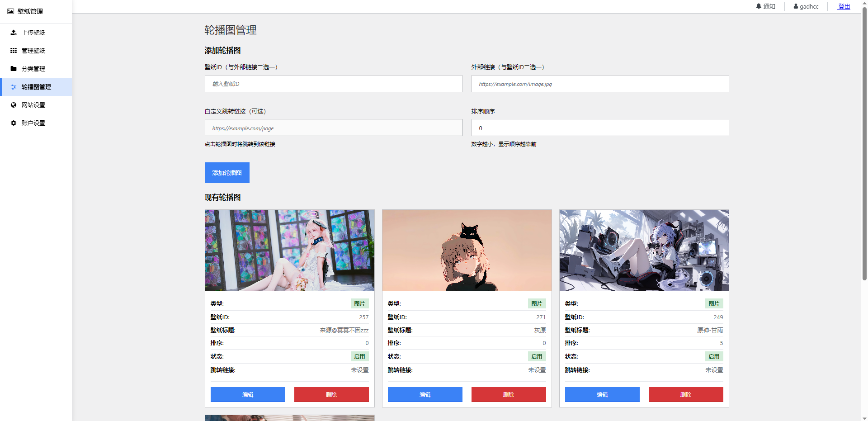Click the upload wallpaper icon in sidebar
The height and width of the screenshot is (421, 868).
click(14, 33)
